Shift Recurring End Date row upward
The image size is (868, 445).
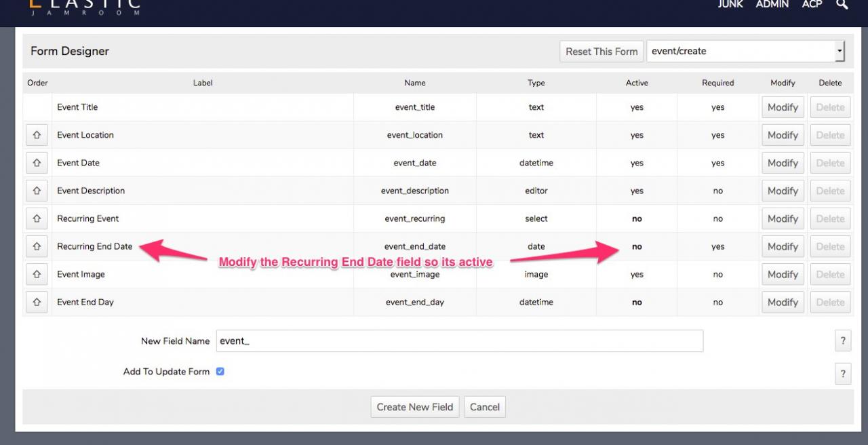coord(37,246)
